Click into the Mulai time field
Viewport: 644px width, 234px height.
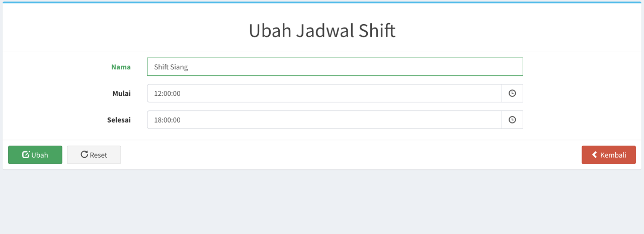coord(324,93)
